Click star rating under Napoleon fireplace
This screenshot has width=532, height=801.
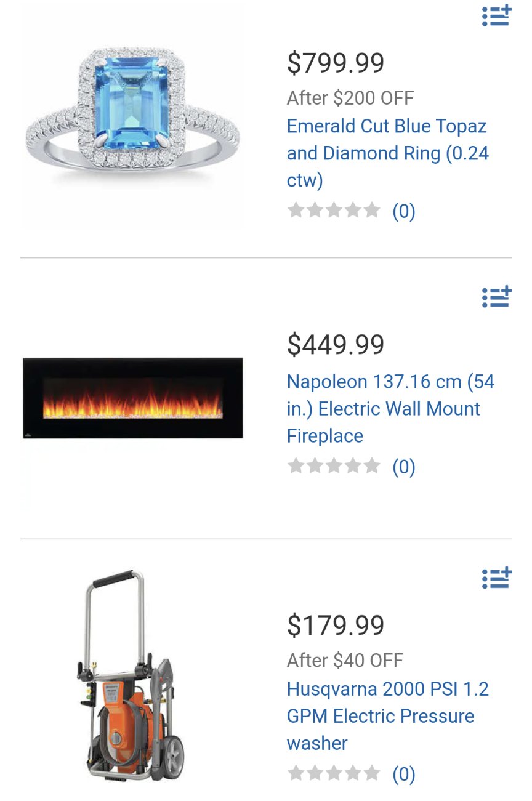click(334, 466)
